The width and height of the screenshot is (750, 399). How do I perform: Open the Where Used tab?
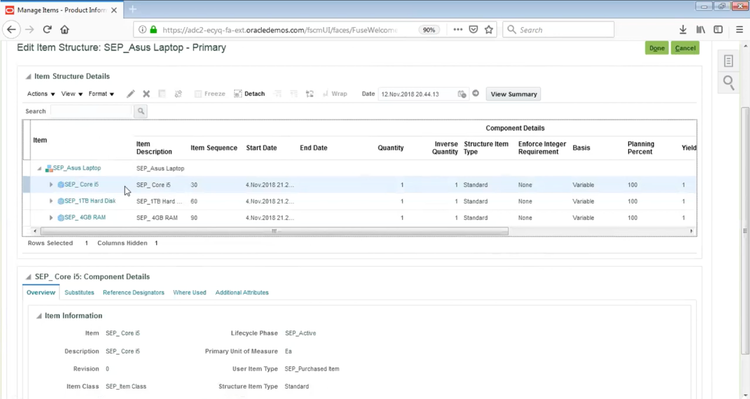click(x=189, y=292)
